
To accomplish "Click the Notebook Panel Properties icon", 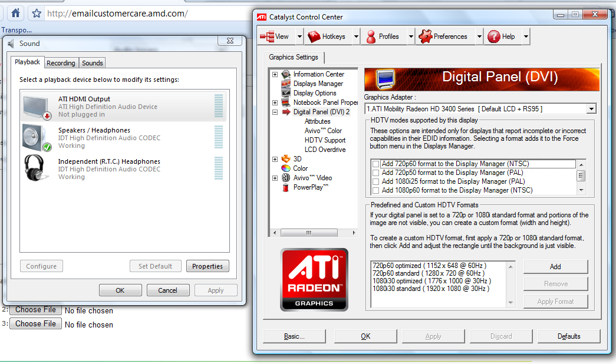I will coord(286,102).
